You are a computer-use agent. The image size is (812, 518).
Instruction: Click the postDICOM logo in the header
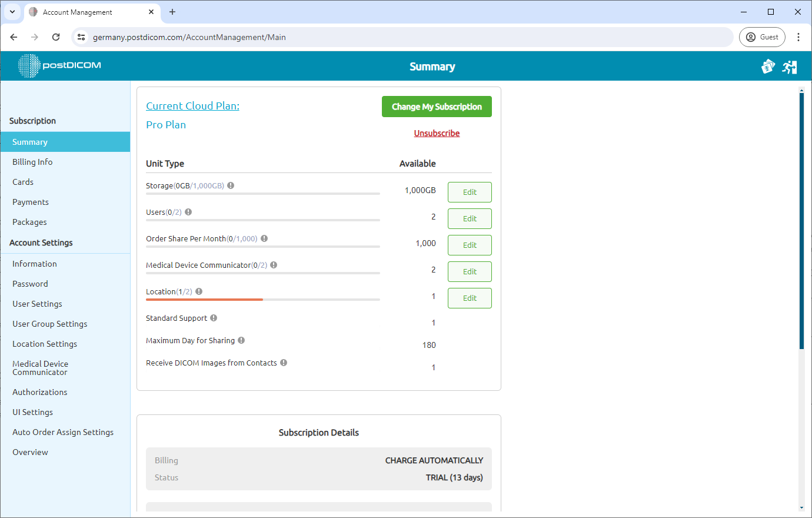click(59, 65)
